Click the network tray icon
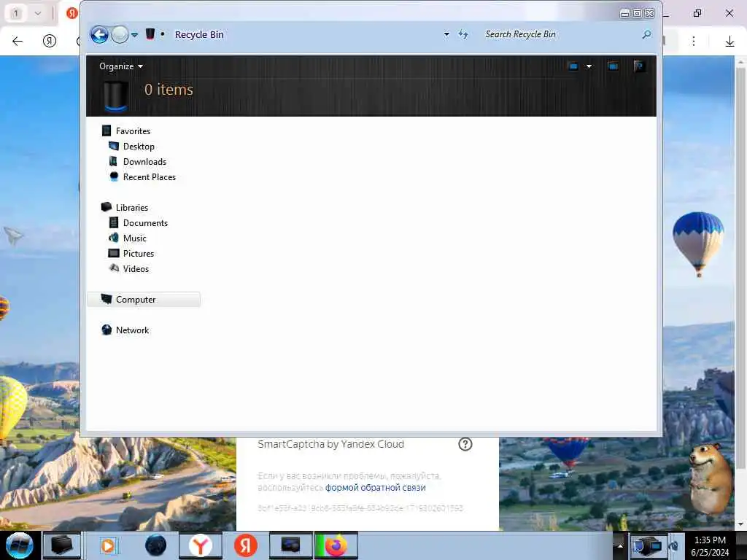The image size is (747, 560). point(648,546)
